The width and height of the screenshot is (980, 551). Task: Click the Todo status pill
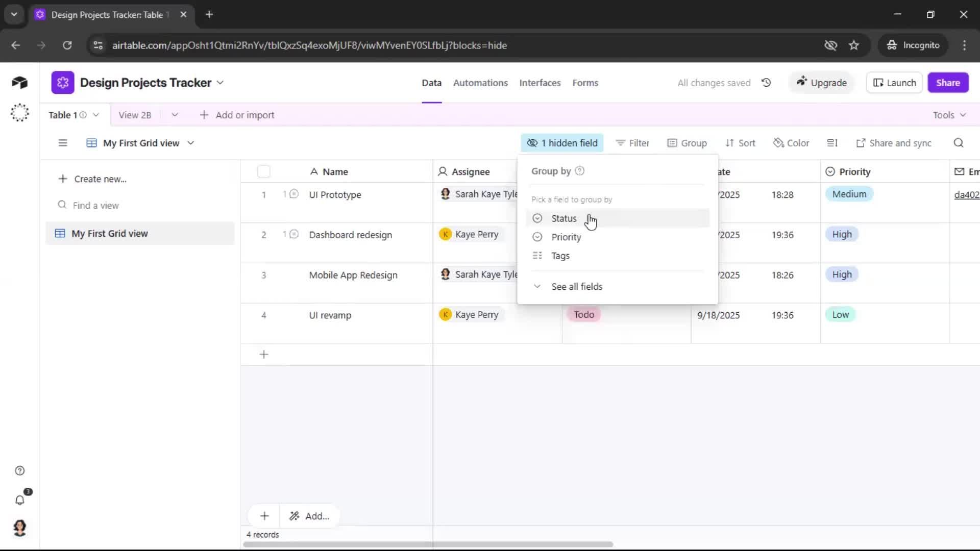click(x=584, y=315)
